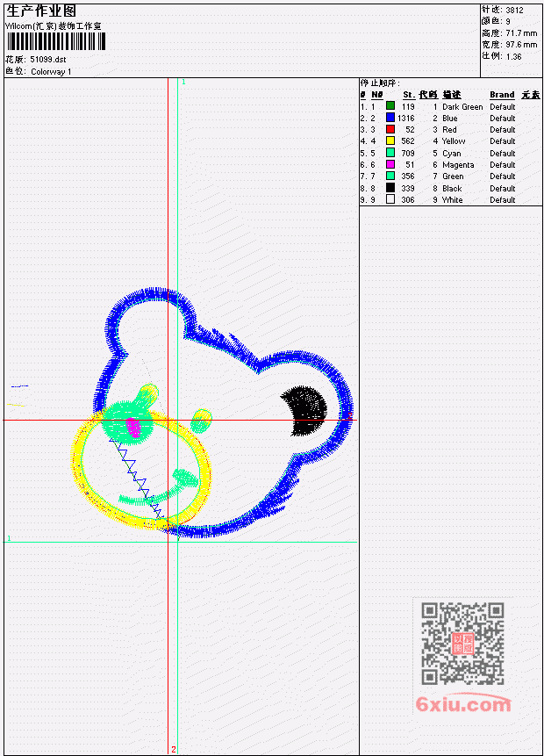The image size is (544, 756).
Task: Click stitch count 52 for Red
Action: click(x=410, y=130)
